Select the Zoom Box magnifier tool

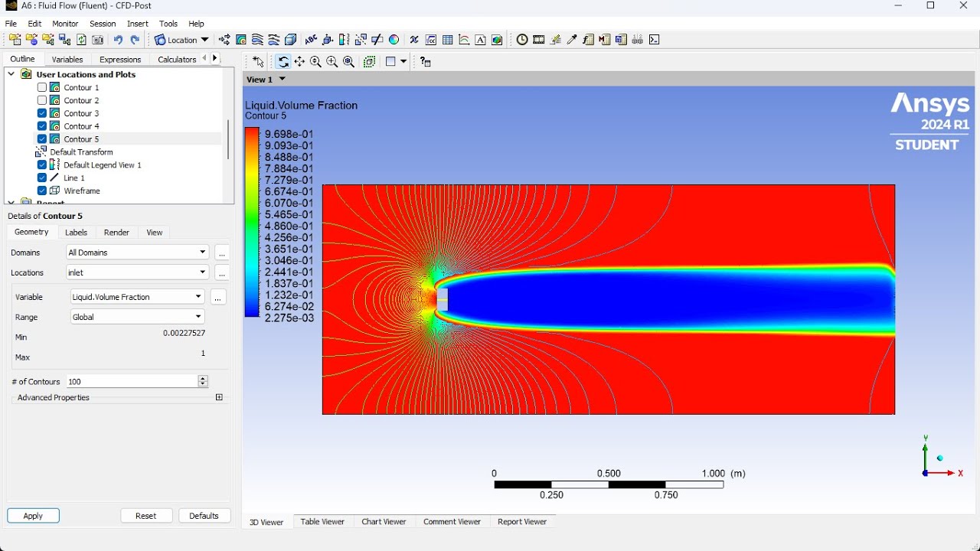[332, 62]
